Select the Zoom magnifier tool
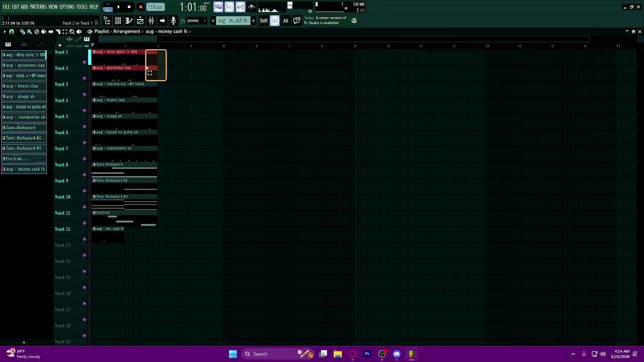Screen dimensions: 644x362 (x=72, y=32)
